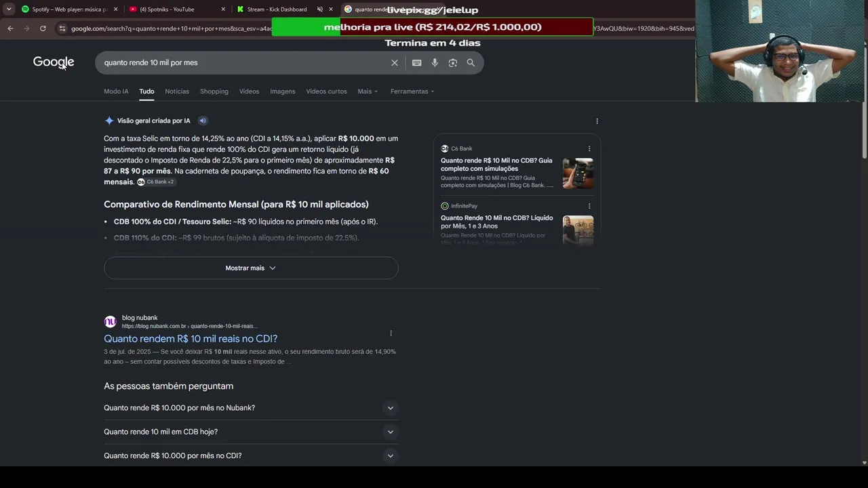Go back to the previous page
868x488 pixels.
[x=10, y=28]
